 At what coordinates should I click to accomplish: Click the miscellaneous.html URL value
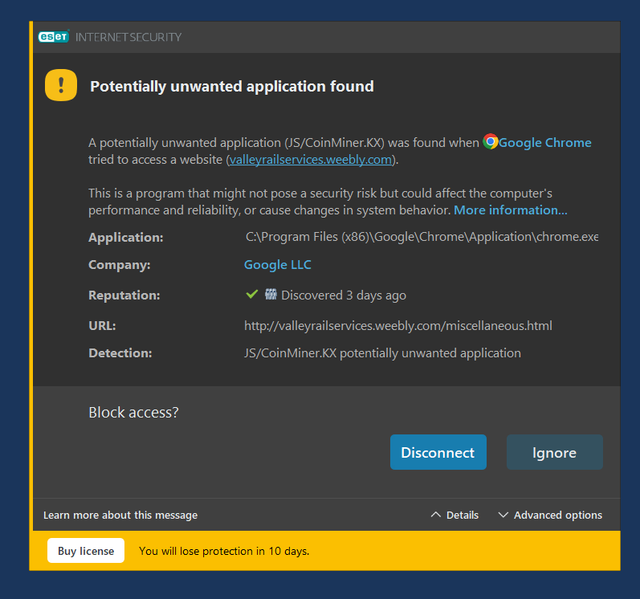coord(398,326)
